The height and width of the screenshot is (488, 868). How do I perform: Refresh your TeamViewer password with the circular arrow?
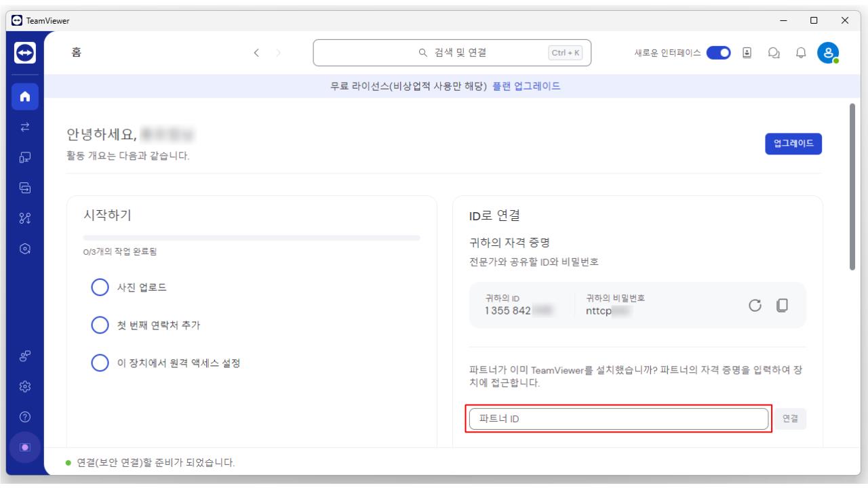(x=755, y=305)
